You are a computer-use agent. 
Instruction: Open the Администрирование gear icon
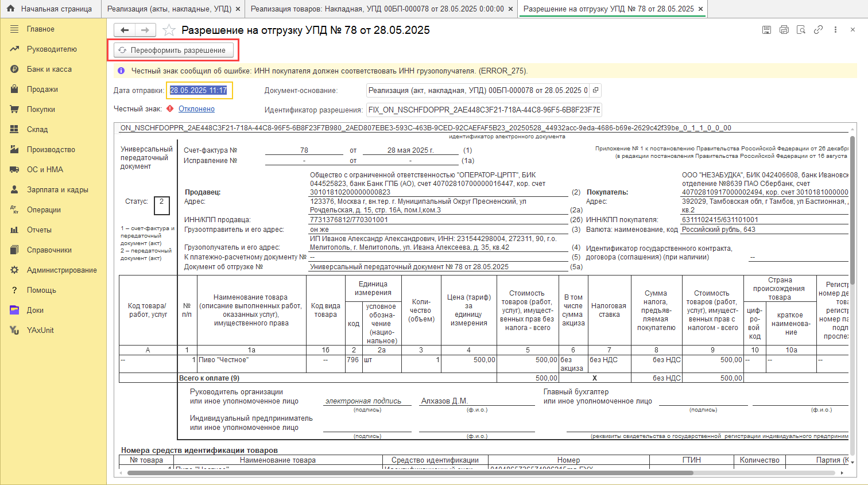click(14, 270)
